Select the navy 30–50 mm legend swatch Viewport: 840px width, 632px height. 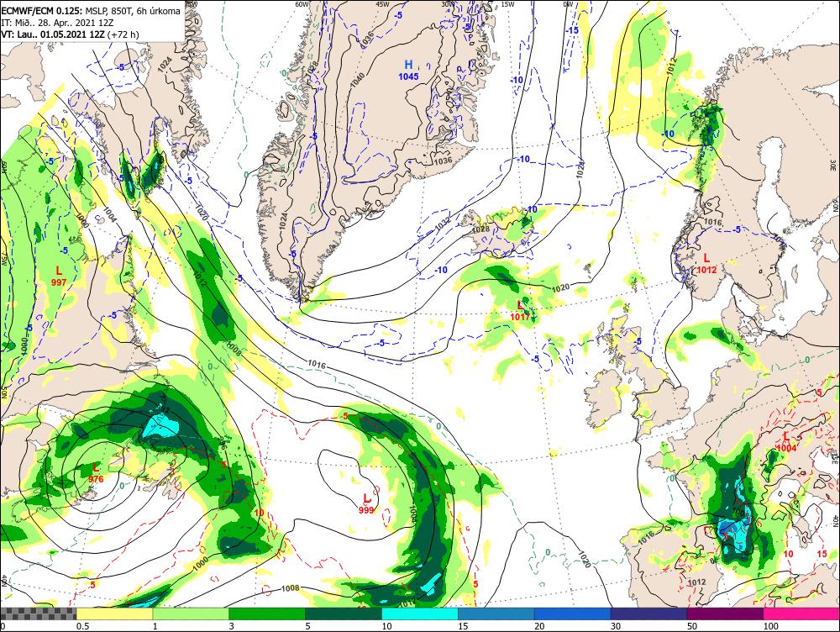click(648, 614)
